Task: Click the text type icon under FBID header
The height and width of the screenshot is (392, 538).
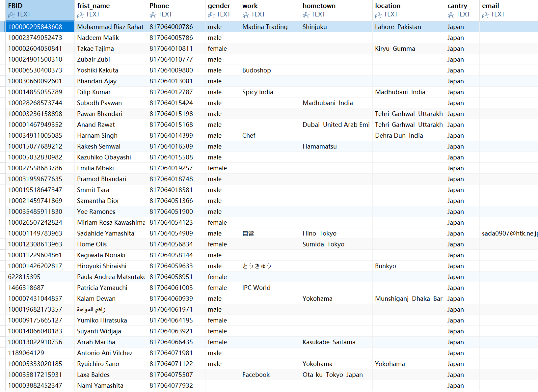Action: click(11, 15)
